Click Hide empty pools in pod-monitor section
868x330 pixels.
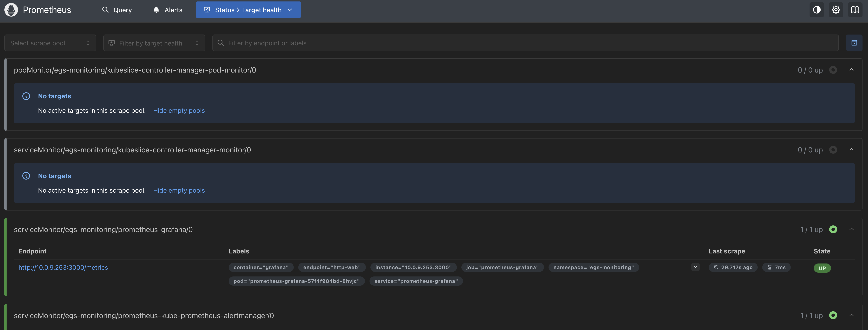click(179, 111)
